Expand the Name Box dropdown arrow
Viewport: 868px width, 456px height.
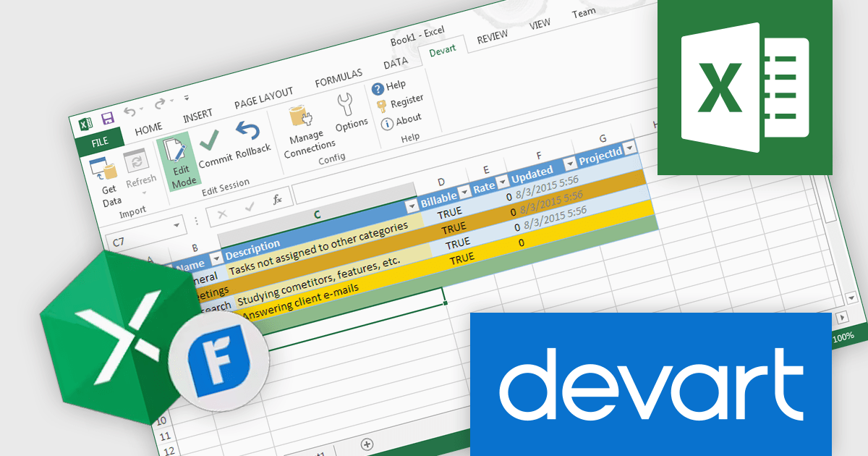tap(177, 227)
